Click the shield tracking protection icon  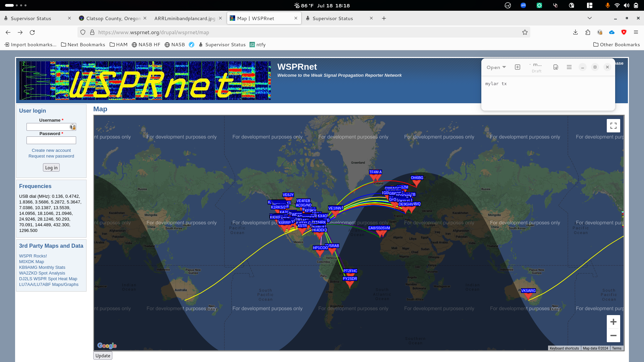coord(83,32)
